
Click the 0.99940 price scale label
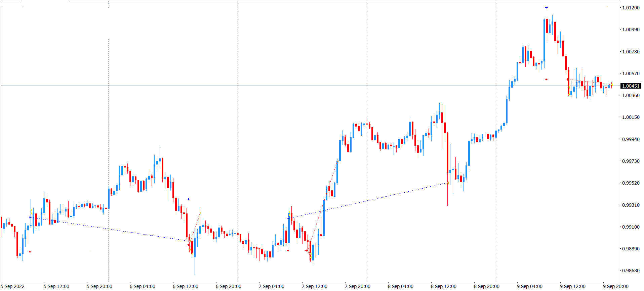point(631,139)
